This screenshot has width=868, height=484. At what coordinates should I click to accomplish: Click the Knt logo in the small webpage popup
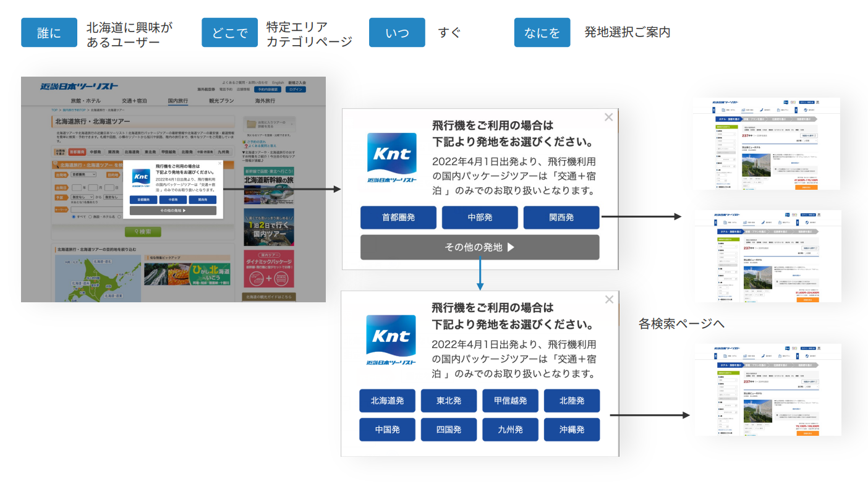[x=141, y=177]
